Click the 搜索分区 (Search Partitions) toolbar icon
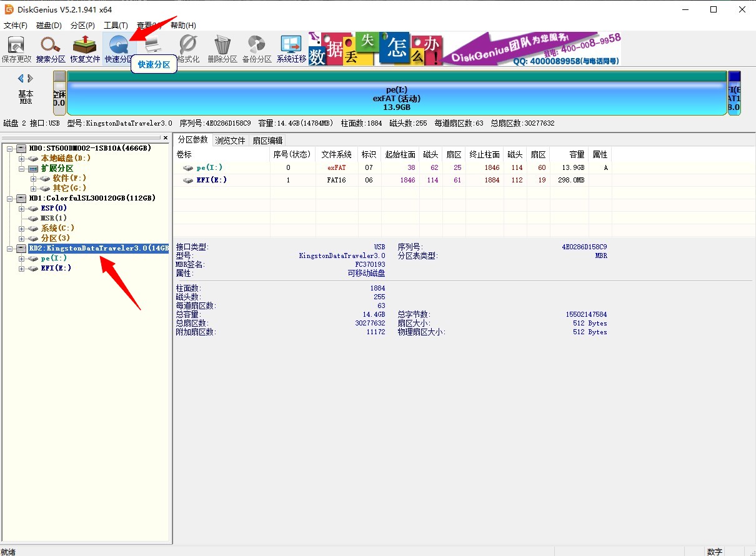This screenshot has width=756, height=556. point(51,49)
